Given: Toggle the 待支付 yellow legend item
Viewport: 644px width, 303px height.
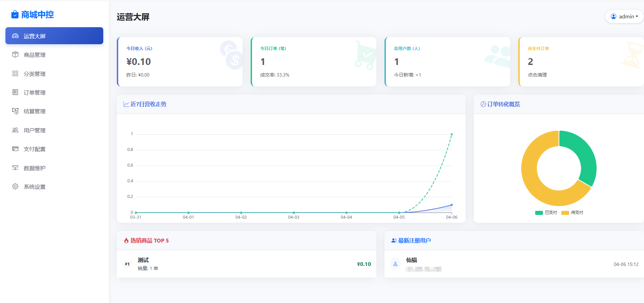Looking at the screenshot, I should pyautogui.click(x=573, y=213).
